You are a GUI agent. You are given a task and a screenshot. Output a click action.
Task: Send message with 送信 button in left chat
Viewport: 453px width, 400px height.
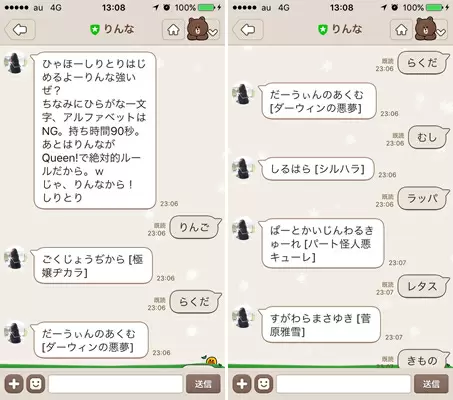pos(203,384)
